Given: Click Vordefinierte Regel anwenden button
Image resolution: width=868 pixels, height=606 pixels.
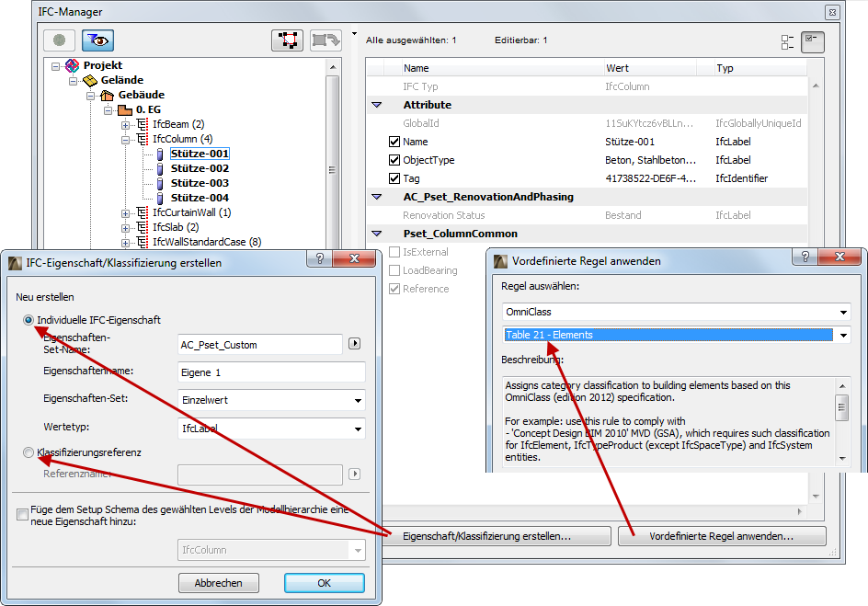Looking at the screenshot, I should pos(722,536).
